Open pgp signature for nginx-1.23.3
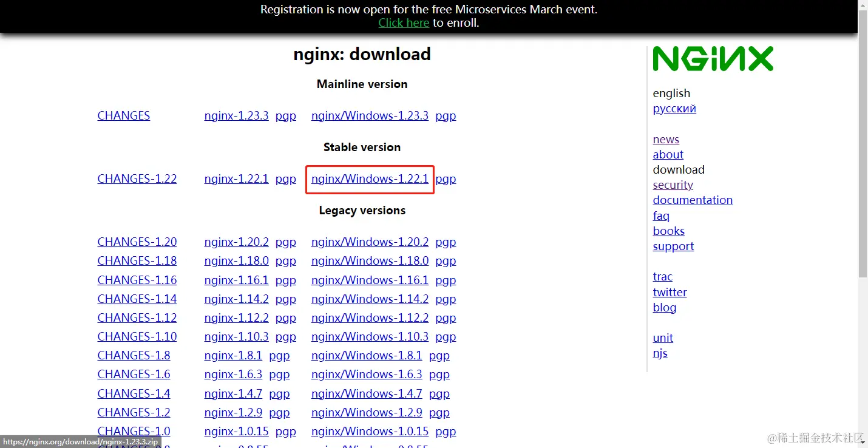This screenshot has width=868, height=448. [x=285, y=116]
